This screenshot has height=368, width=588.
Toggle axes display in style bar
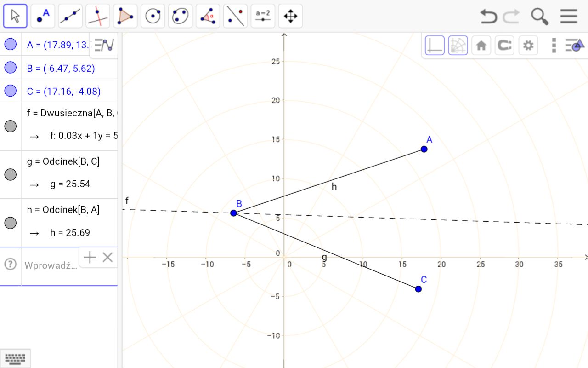(435, 46)
